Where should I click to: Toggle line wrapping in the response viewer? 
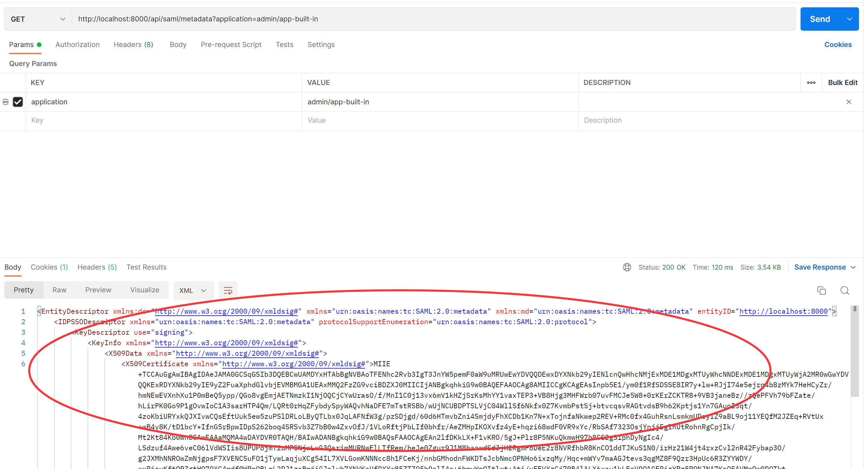tap(228, 290)
